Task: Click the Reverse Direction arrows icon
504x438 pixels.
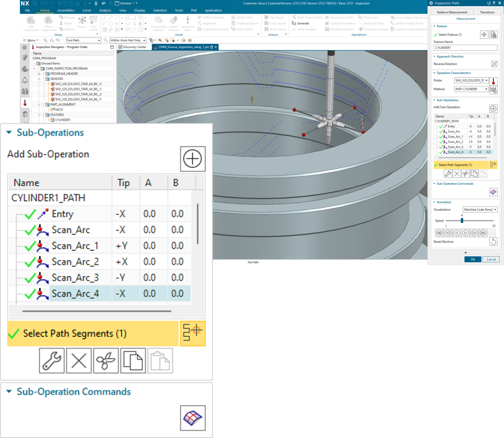Action: coord(494,64)
